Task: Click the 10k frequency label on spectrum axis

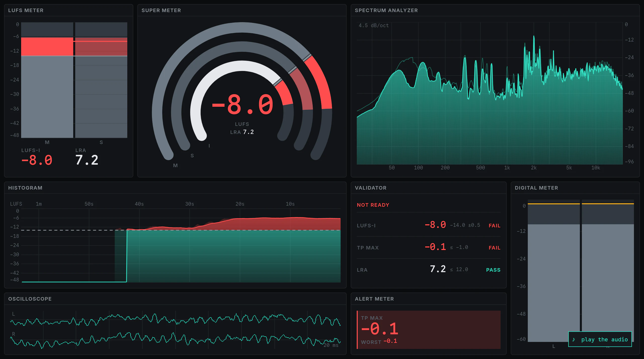Action: click(596, 168)
